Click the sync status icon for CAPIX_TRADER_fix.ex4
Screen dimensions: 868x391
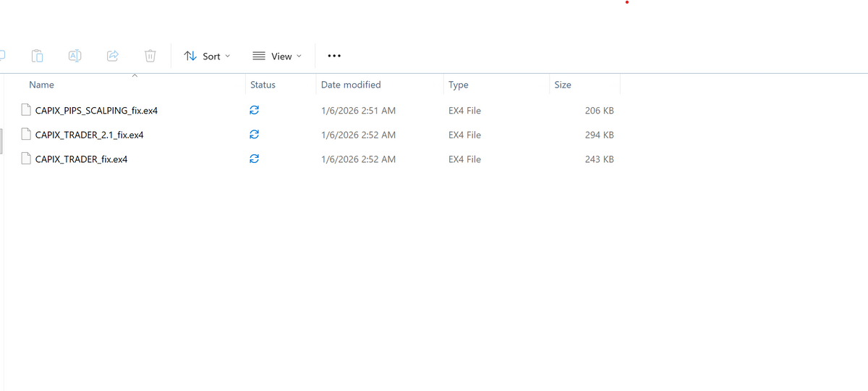click(254, 159)
